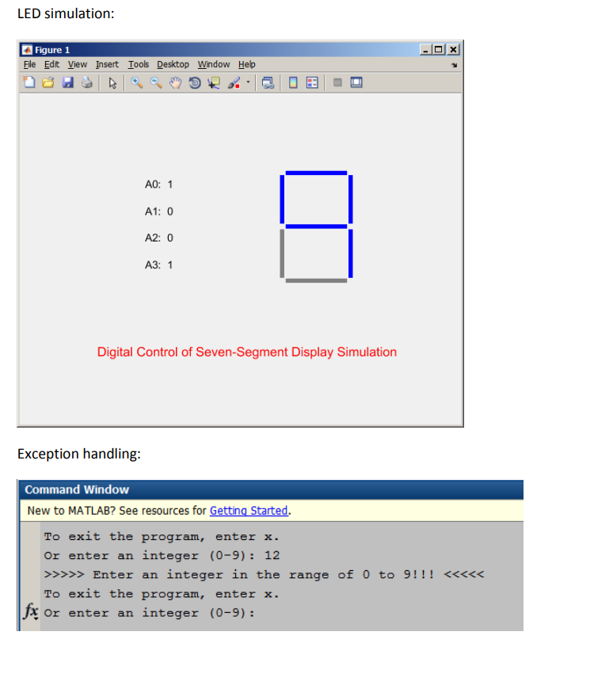Click the 'Exception handling:' heading
Image resolution: width=594 pixels, height=700 pixels.
coord(79,454)
